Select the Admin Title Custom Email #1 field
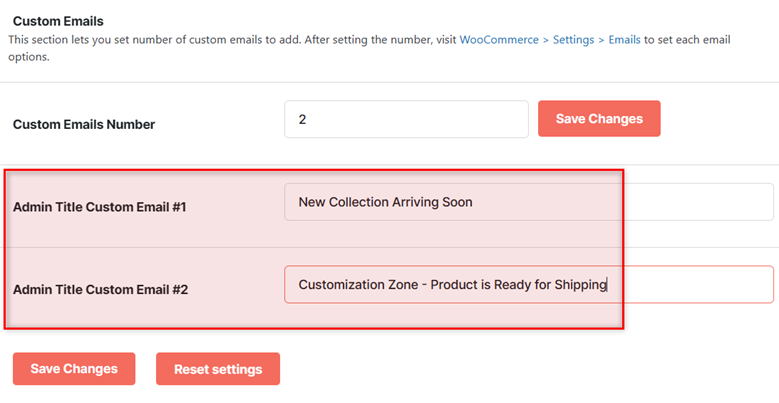The image size is (779, 403). (x=529, y=202)
